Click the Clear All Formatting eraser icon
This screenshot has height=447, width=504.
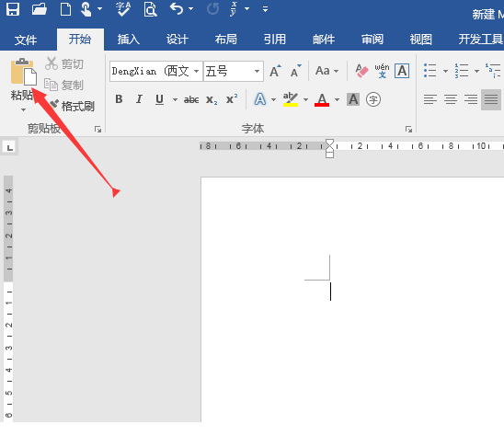(x=361, y=71)
